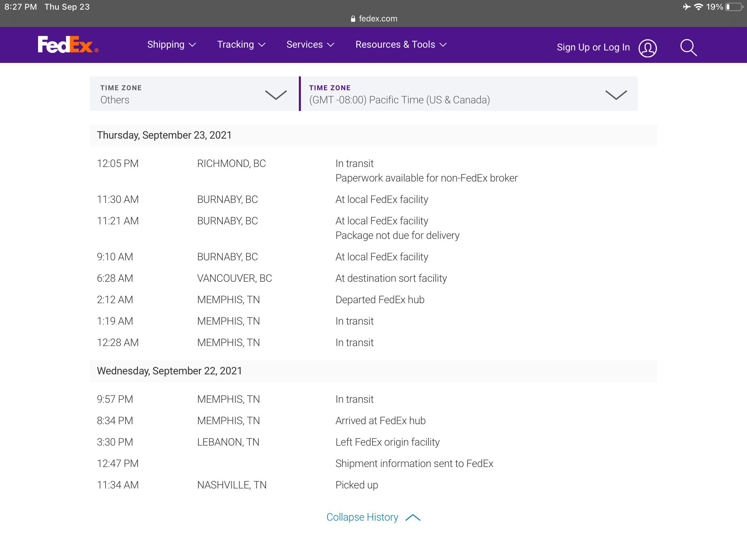Select Picked up status
Image resolution: width=747 pixels, height=560 pixels.
(357, 485)
